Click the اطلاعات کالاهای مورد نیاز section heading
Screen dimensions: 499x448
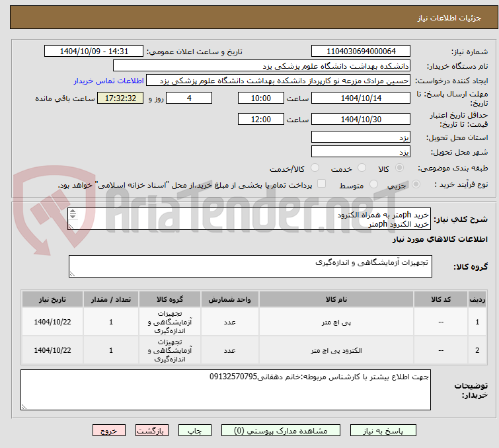click(440, 239)
